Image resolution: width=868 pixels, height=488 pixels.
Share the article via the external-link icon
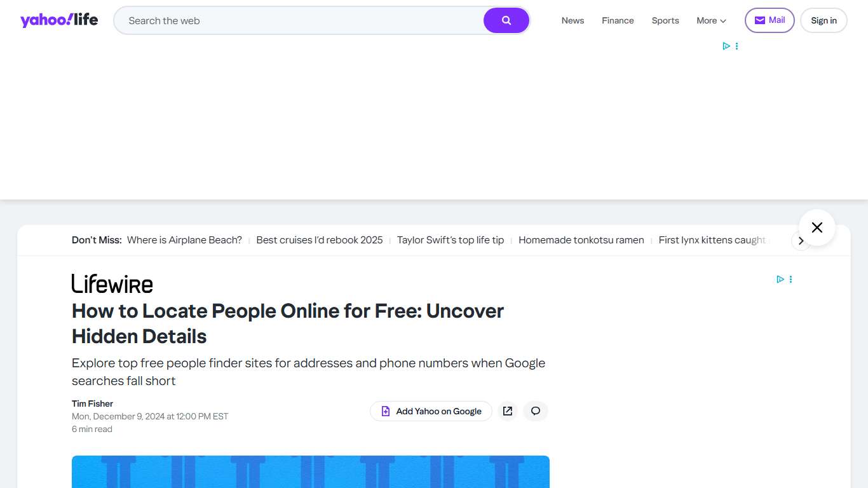point(507,411)
